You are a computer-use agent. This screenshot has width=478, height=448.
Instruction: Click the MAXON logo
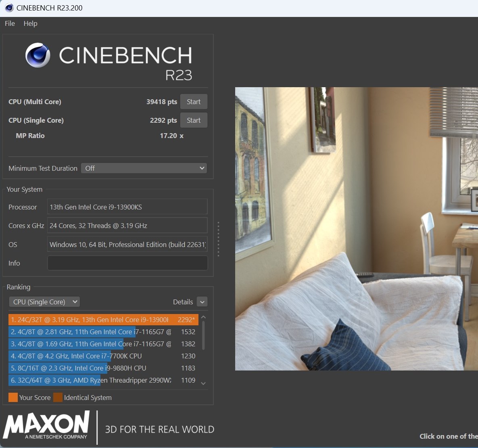pyautogui.click(x=46, y=425)
